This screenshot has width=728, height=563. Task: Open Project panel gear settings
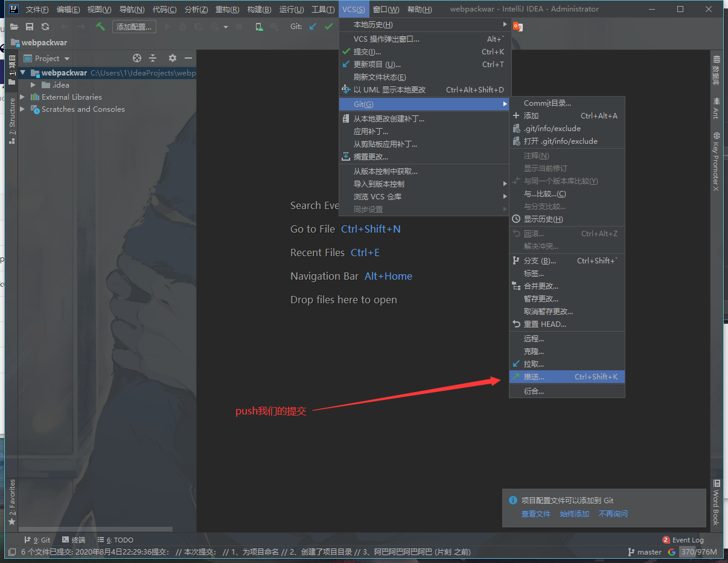(173, 58)
